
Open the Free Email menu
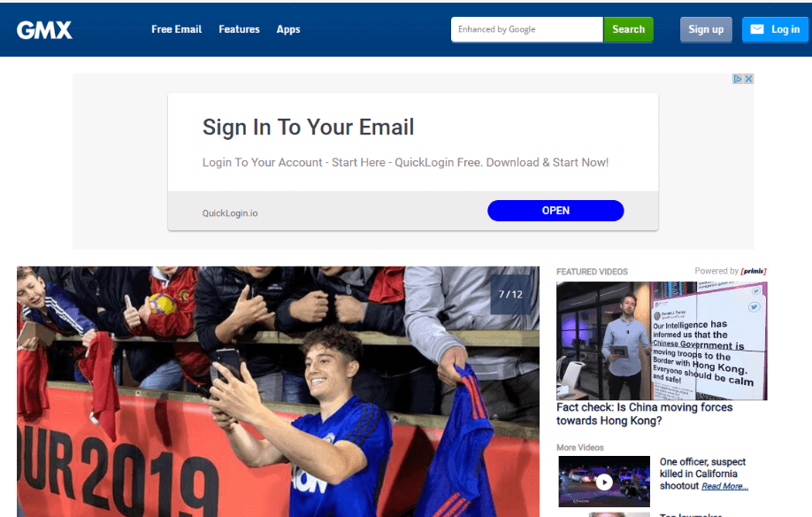tap(177, 29)
